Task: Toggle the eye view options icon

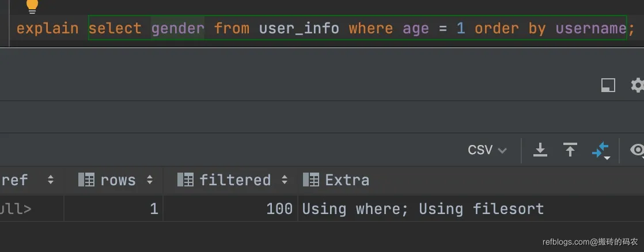Action: click(637, 150)
